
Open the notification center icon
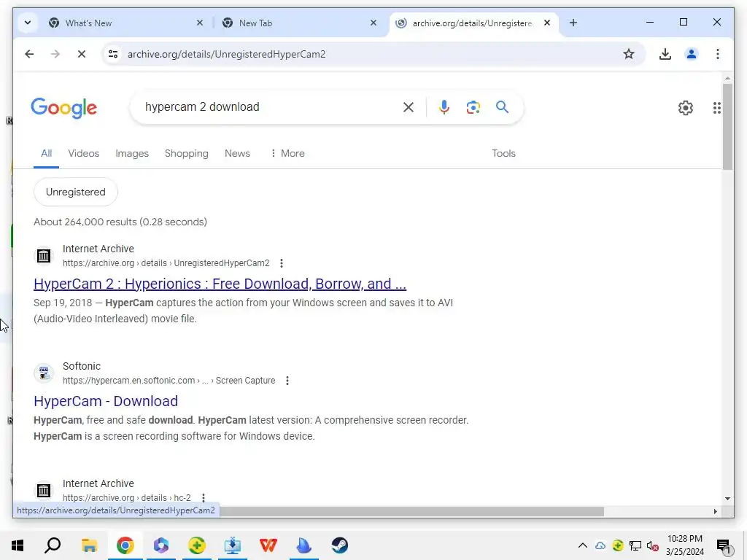click(x=724, y=545)
